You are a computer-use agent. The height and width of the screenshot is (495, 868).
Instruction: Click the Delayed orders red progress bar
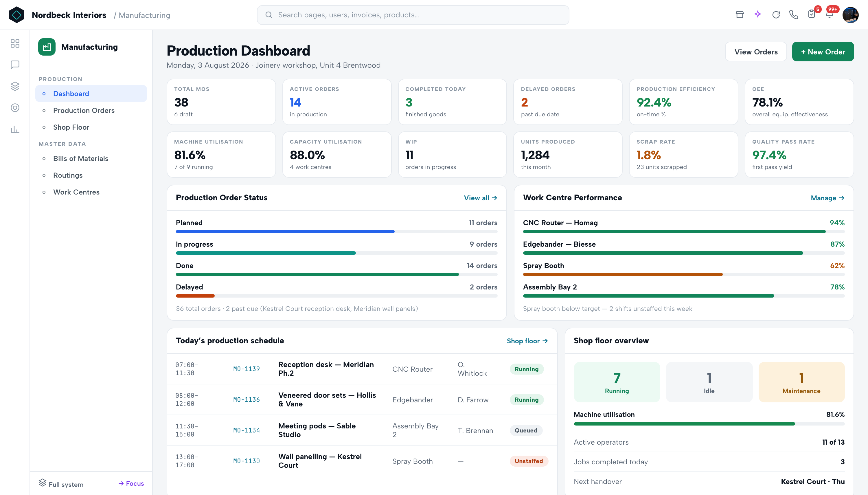[337, 296]
